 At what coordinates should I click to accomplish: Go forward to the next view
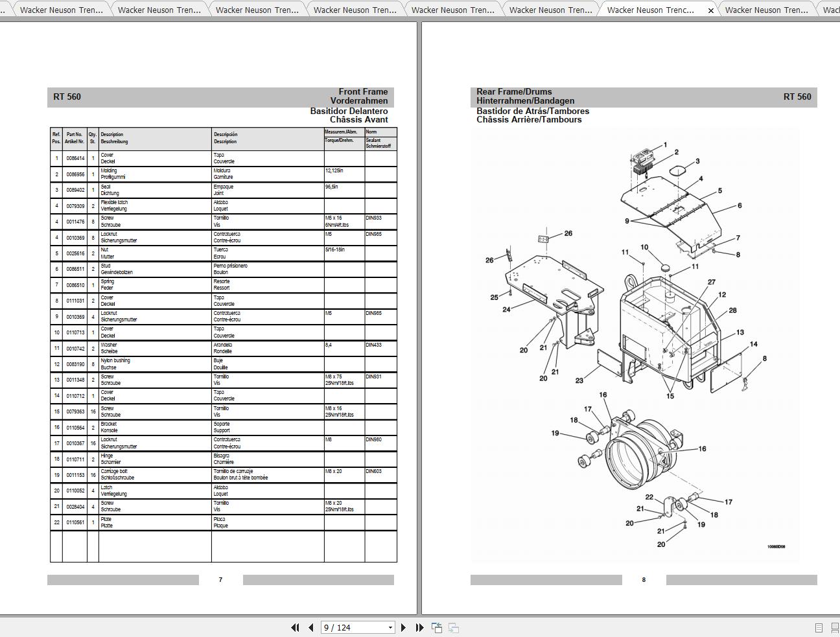click(454, 627)
